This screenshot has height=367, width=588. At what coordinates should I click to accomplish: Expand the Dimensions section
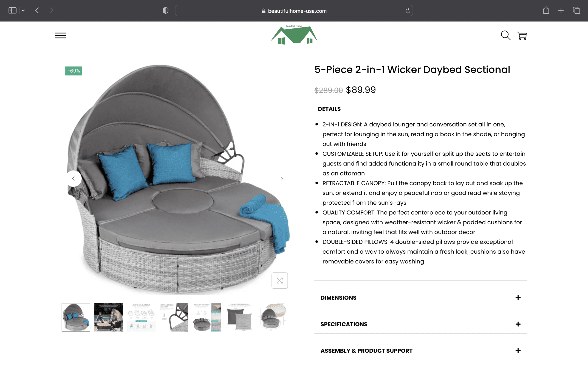(x=420, y=297)
